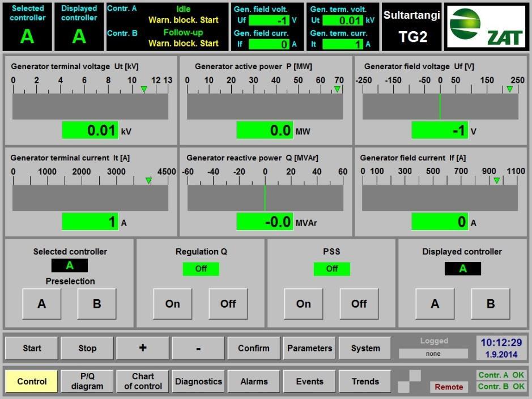Click the Contr. A OK status
The height and width of the screenshot is (399, 532).
501,375
